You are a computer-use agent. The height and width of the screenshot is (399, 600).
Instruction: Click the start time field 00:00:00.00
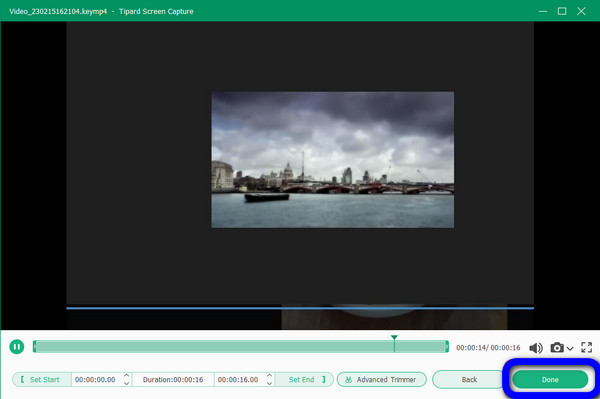click(95, 379)
